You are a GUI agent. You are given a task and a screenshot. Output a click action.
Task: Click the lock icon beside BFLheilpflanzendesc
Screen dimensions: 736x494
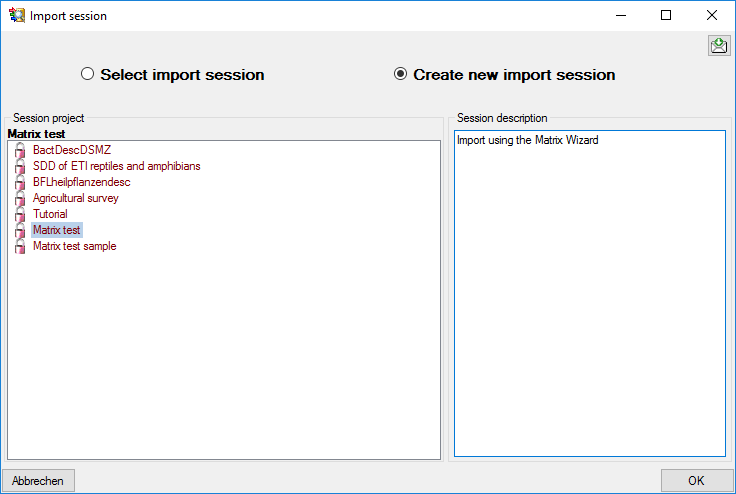click(x=20, y=182)
